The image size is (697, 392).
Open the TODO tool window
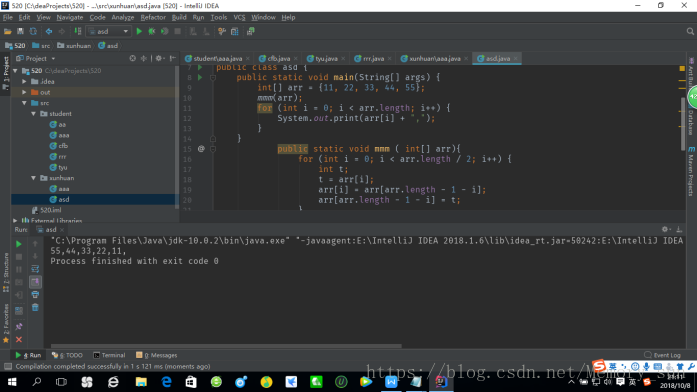pyautogui.click(x=67, y=355)
